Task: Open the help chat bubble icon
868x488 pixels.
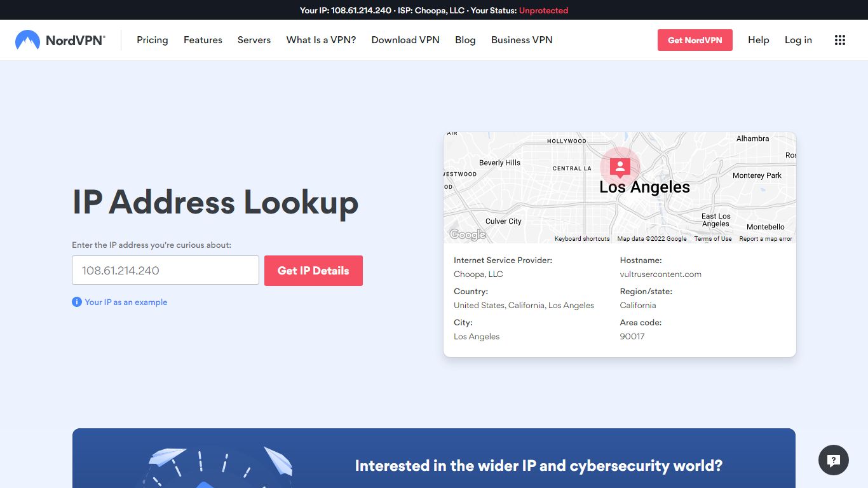Action: coord(834,460)
